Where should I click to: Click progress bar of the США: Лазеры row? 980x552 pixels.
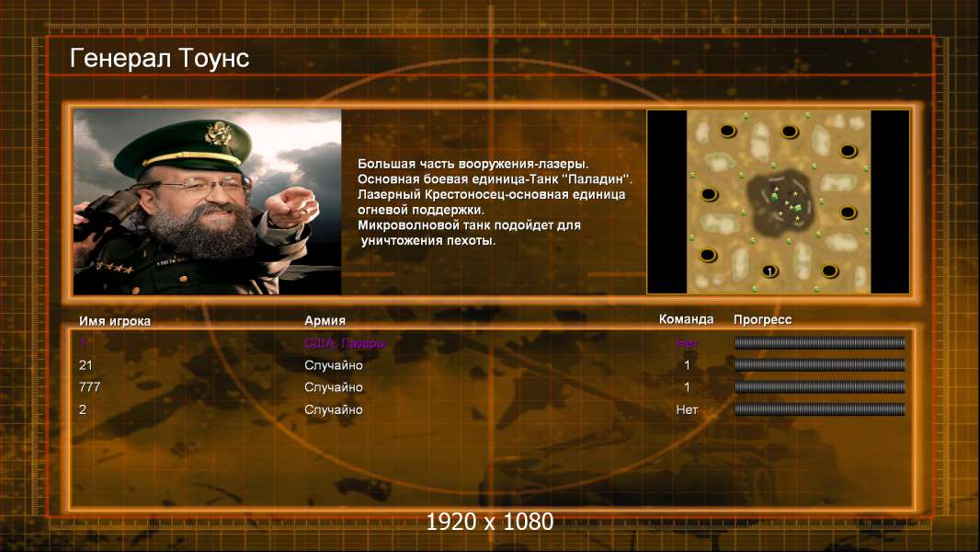click(820, 342)
